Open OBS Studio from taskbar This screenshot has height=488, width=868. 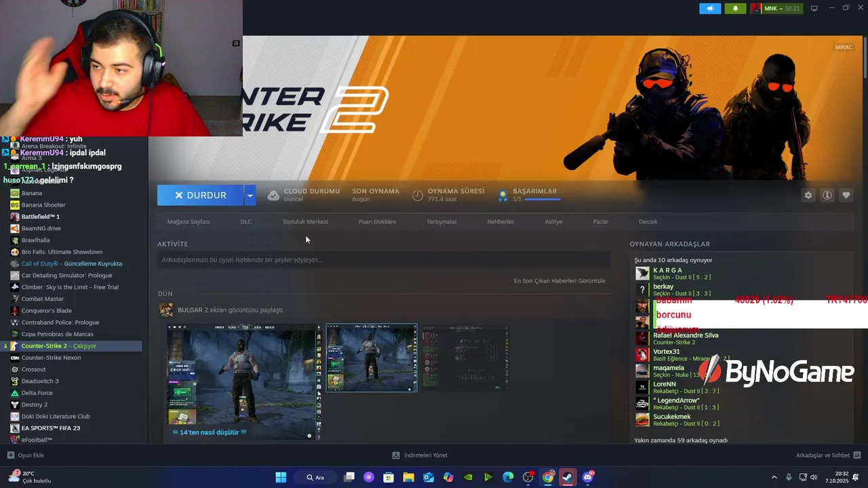(528, 477)
